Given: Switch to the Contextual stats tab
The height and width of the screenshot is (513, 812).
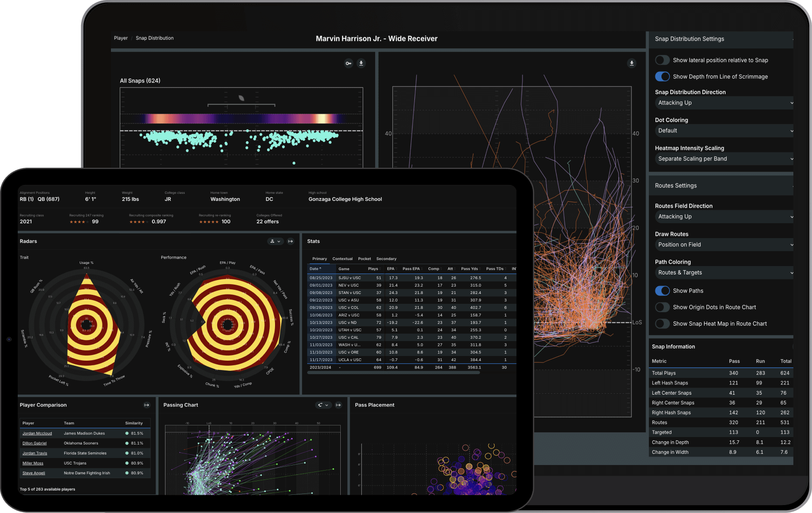Looking at the screenshot, I should point(342,259).
